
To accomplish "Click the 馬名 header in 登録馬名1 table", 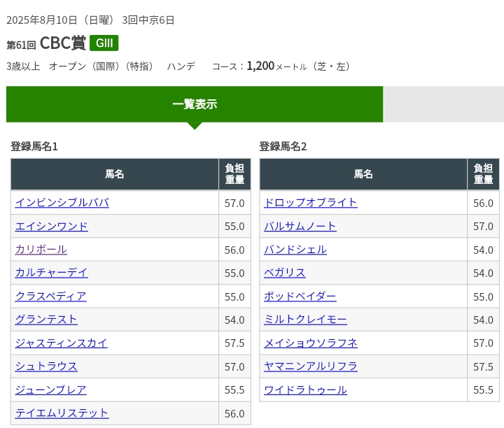I will coord(115,174).
